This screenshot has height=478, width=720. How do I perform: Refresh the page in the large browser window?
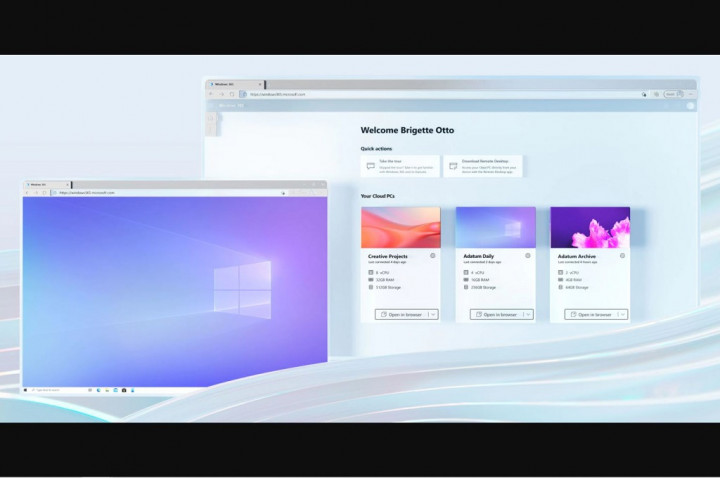tap(232, 94)
